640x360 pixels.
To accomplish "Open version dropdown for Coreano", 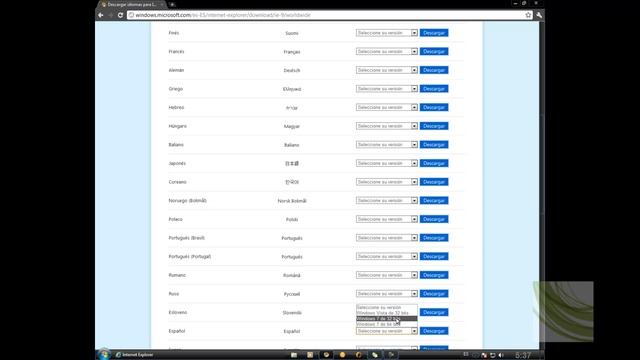I will coord(387,182).
